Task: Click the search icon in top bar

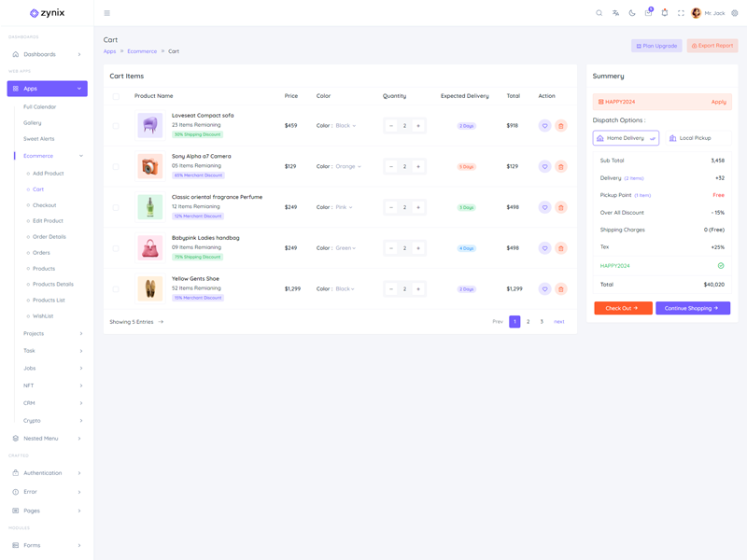Action: [x=599, y=13]
